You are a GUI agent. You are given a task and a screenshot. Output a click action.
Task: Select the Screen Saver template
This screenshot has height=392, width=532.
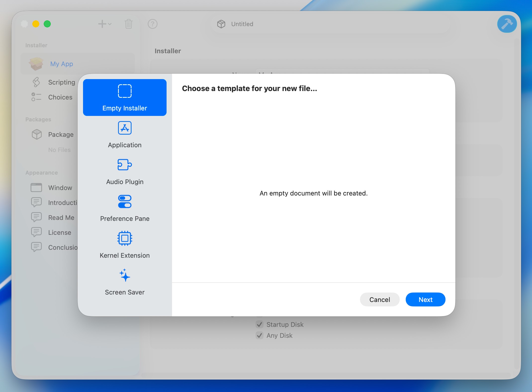coord(125,282)
